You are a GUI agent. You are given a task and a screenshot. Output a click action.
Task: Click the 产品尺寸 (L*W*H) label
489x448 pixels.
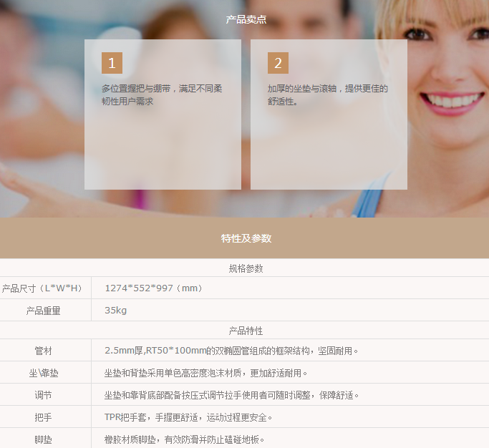(x=43, y=288)
